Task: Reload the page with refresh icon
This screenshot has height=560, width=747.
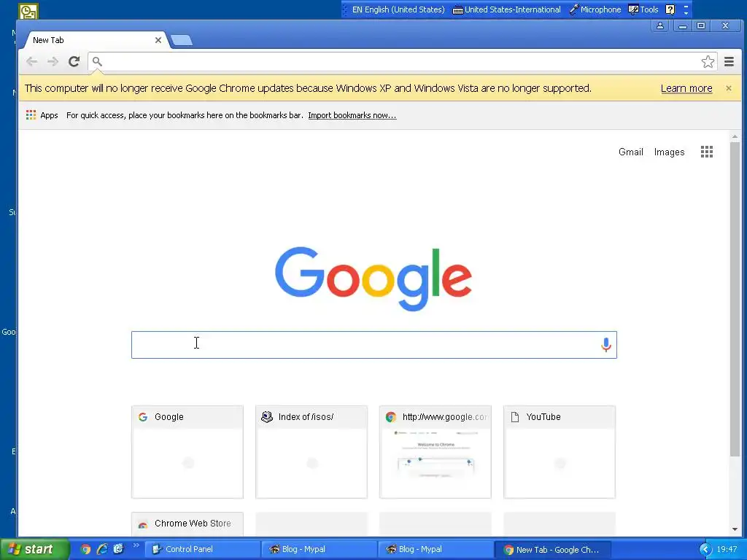Action: coord(74,61)
